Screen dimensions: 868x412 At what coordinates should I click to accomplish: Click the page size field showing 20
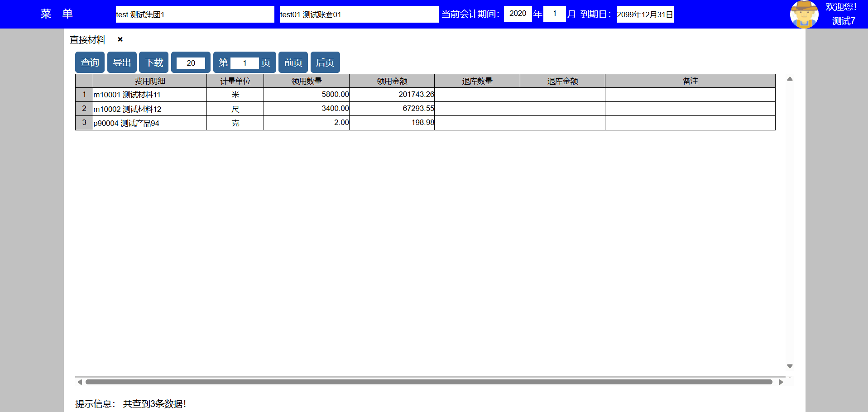pyautogui.click(x=191, y=63)
